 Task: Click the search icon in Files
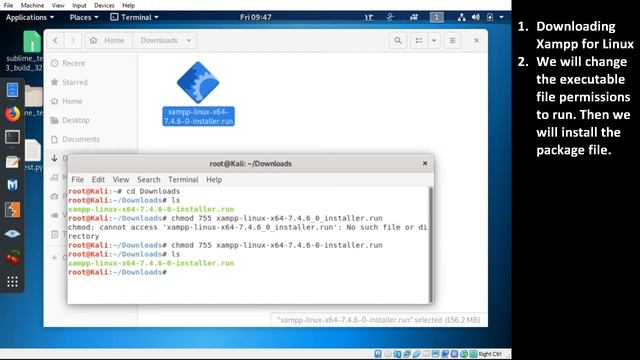tap(398, 40)
